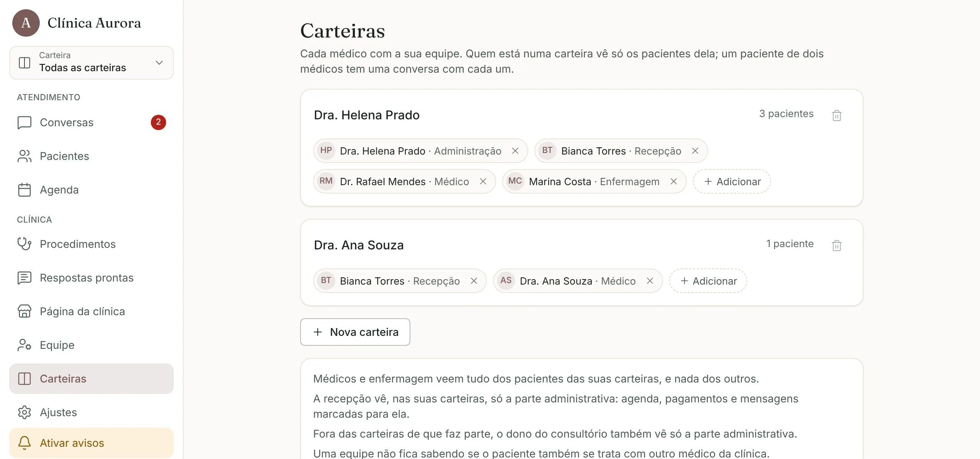Click the unread badge on Conversas
This screenshot has width=980, height=459.
click(158, 122)
